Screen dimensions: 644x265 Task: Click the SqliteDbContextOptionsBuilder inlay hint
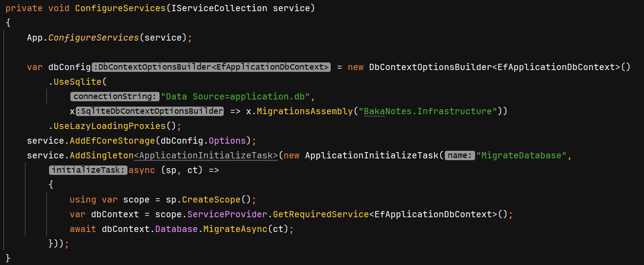click(x=149, y=111)
